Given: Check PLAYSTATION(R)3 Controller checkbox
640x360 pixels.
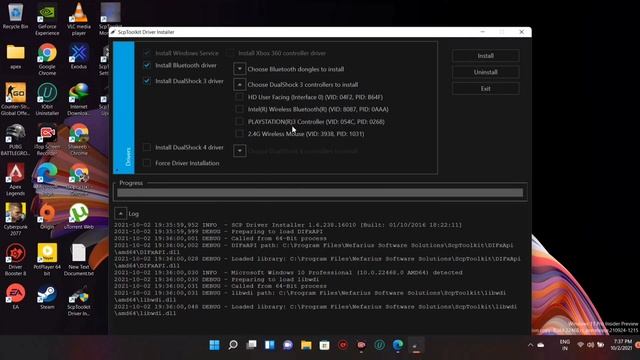Looking at the screenshot, I should point(240,122).
